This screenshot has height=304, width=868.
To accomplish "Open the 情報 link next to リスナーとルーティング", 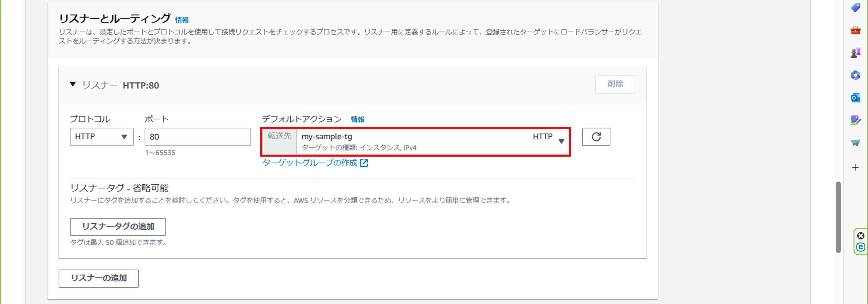I will pos(182,20).
